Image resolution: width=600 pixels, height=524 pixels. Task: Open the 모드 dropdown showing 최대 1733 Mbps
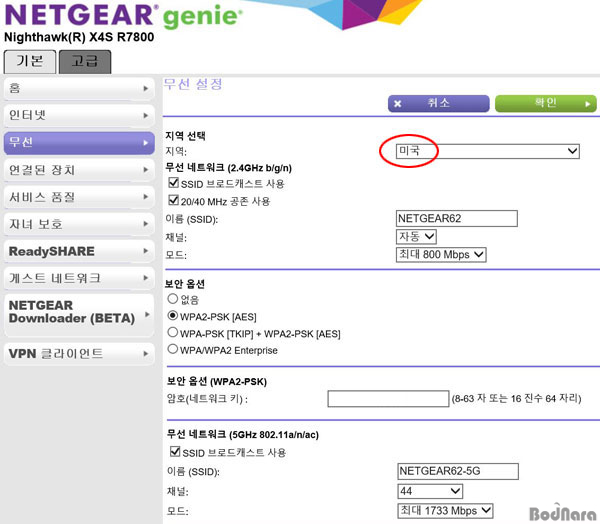pyautogui.click(x=445, y=511)
